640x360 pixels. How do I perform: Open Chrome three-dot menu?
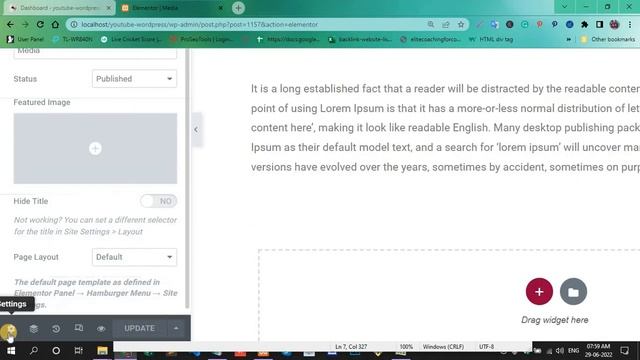pyautogui.click(x=630, y=24)
